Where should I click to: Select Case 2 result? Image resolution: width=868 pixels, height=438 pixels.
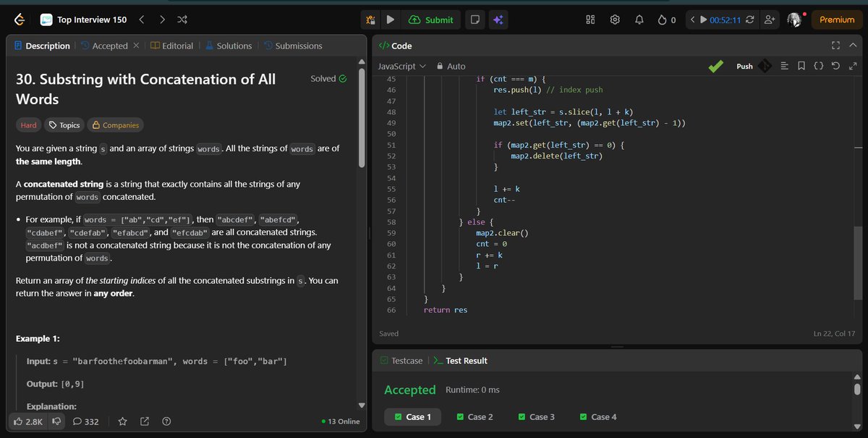pyautogui.click(x=475, y=417)
